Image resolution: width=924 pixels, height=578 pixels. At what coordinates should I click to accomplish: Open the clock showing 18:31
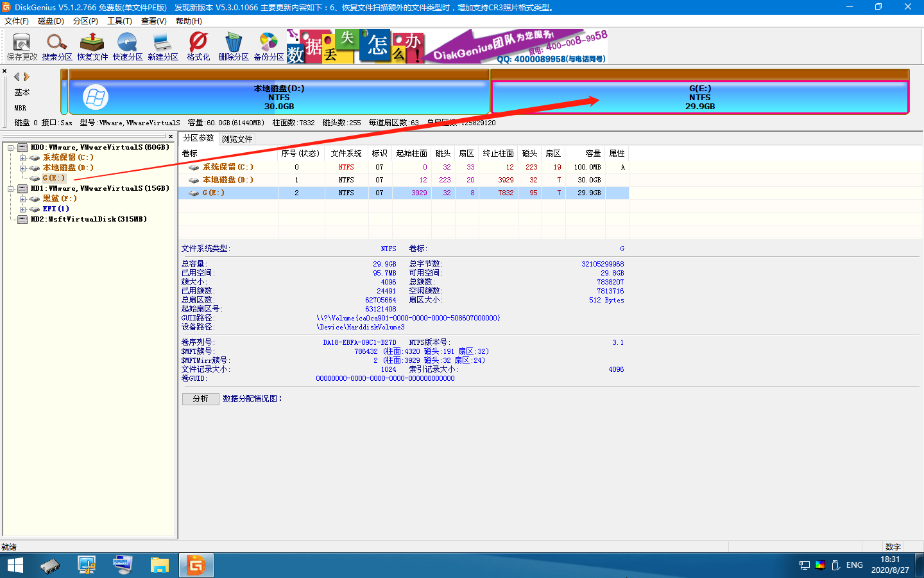click(890, 565)
